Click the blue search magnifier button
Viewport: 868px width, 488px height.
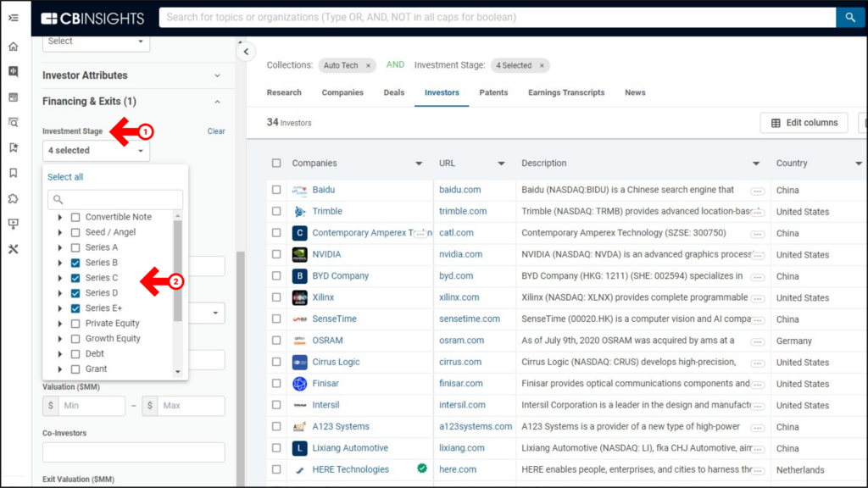(850, 17)
